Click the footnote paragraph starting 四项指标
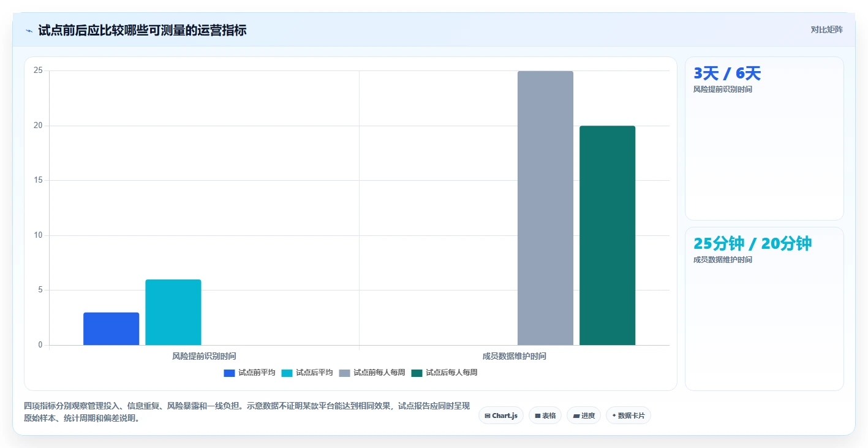This screenshot has height=448, width=868. tap(247, 412)
